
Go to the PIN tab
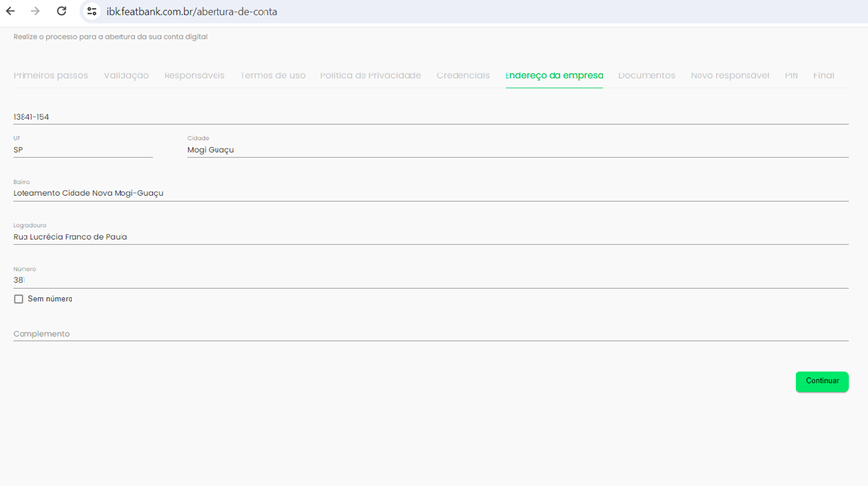[791, 75]
